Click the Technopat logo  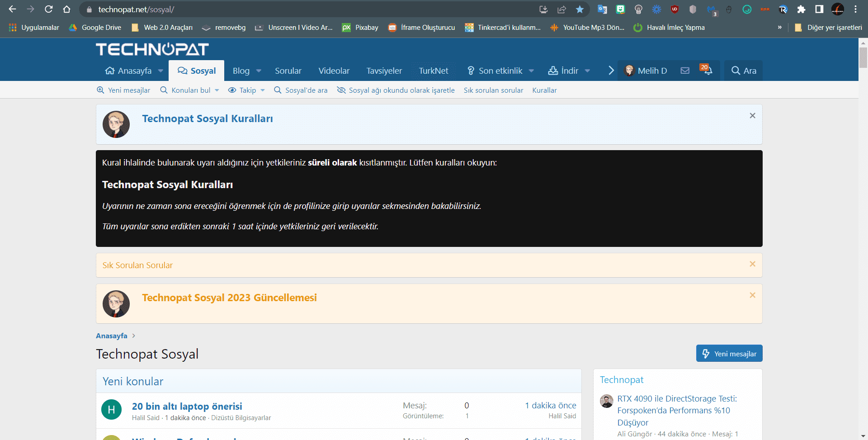(x=152, y=49)
